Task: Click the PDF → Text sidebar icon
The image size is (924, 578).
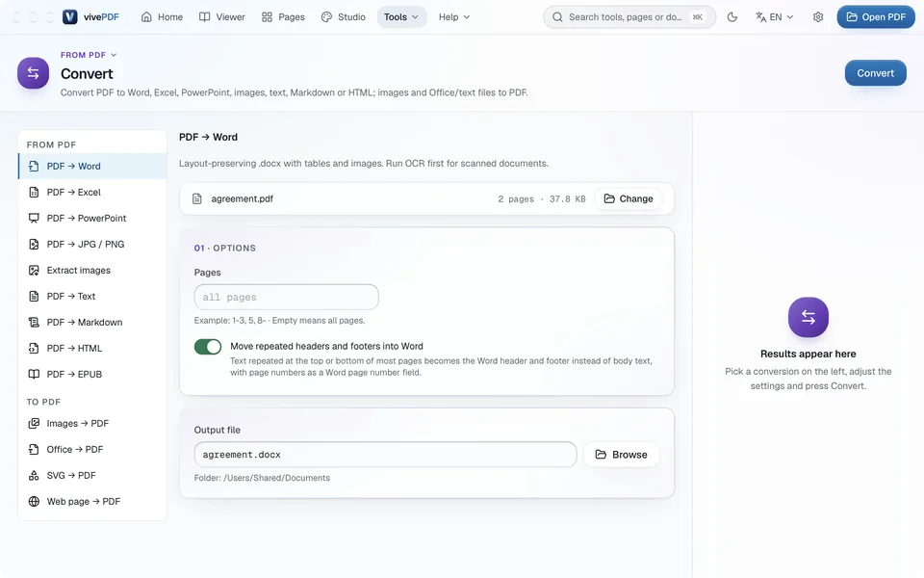Action: pos(35,296)
